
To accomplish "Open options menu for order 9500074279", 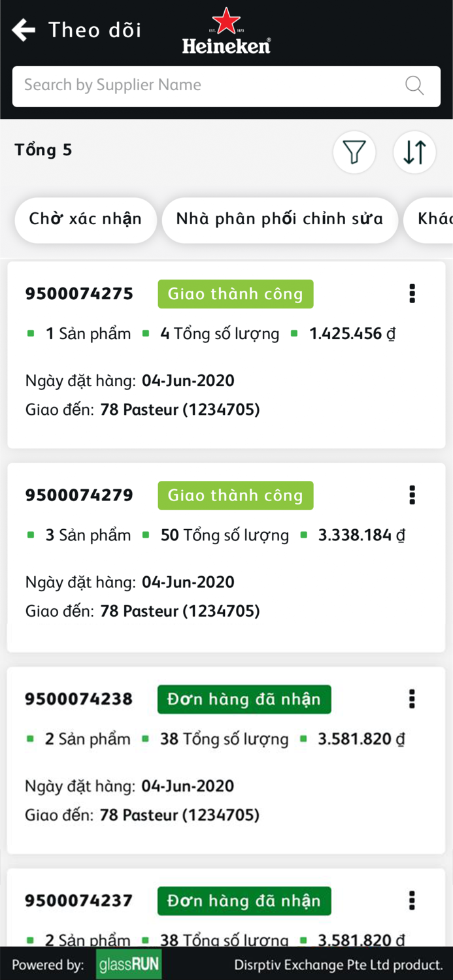I will coord(412,495).
